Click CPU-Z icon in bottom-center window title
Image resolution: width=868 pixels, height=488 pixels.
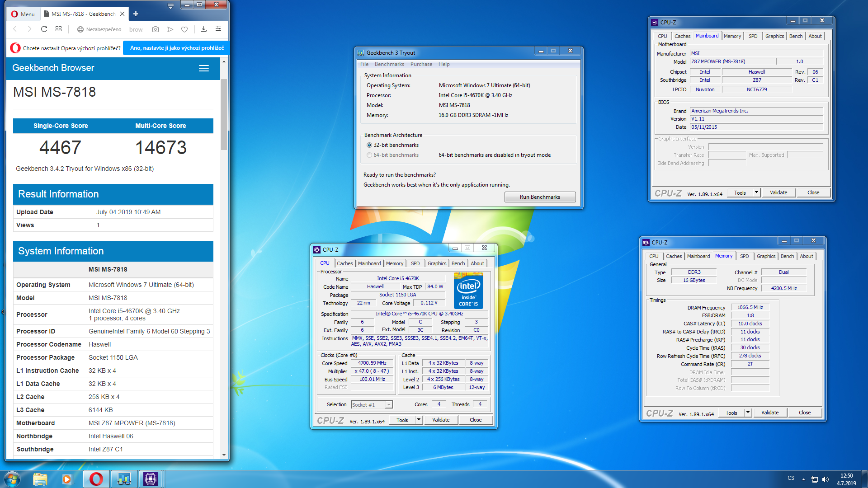(x=317, y=249)
